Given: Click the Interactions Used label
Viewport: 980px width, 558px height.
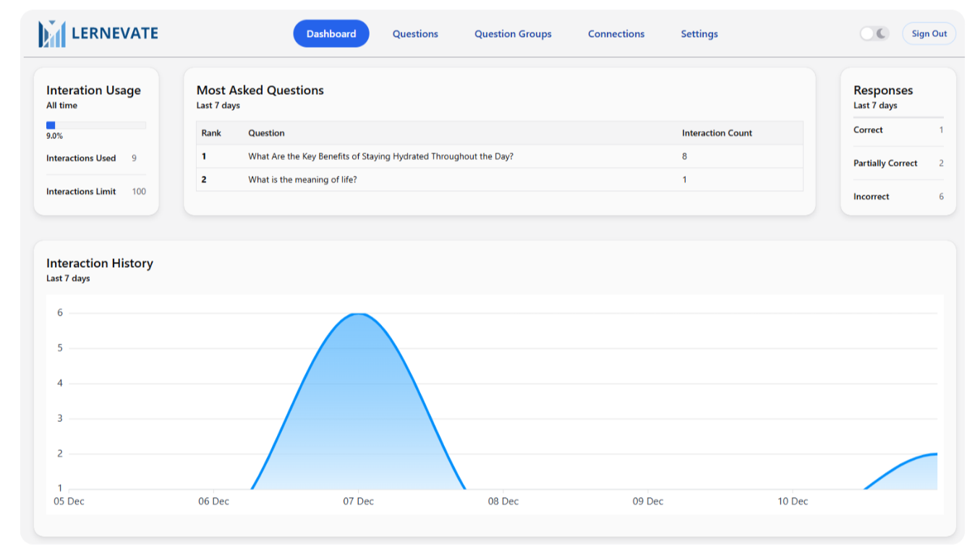Looking at the screenshot, I should point(81,158).
